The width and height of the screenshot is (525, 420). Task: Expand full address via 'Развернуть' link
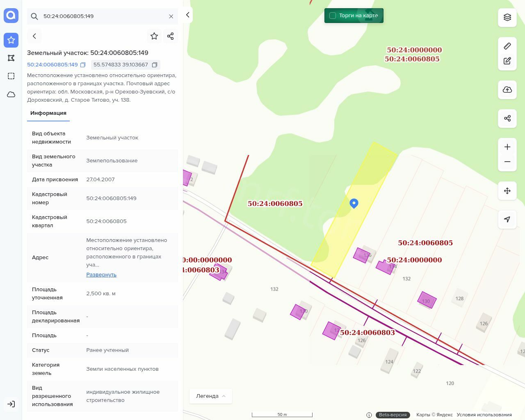click(101, 275)
